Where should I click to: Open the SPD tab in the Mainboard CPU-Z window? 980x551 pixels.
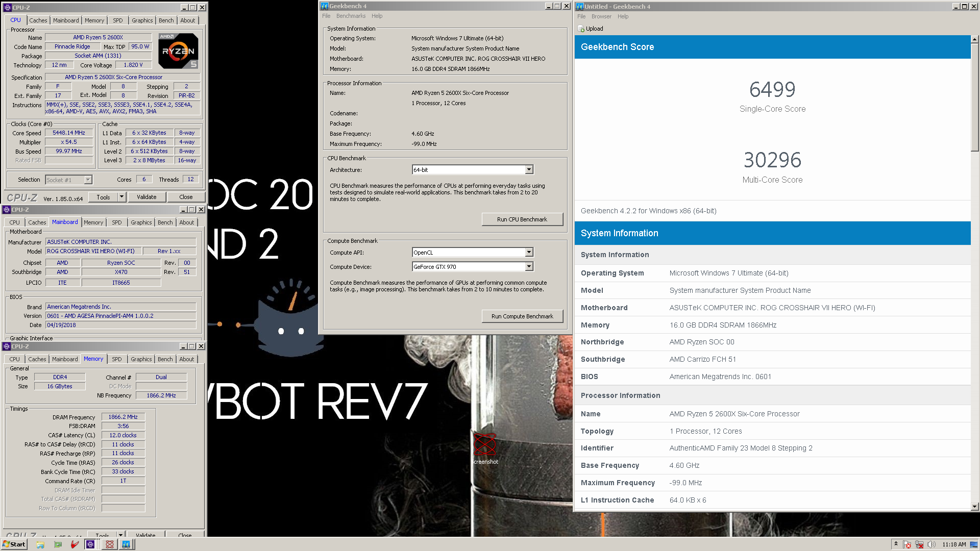click(x=116, y=222)
